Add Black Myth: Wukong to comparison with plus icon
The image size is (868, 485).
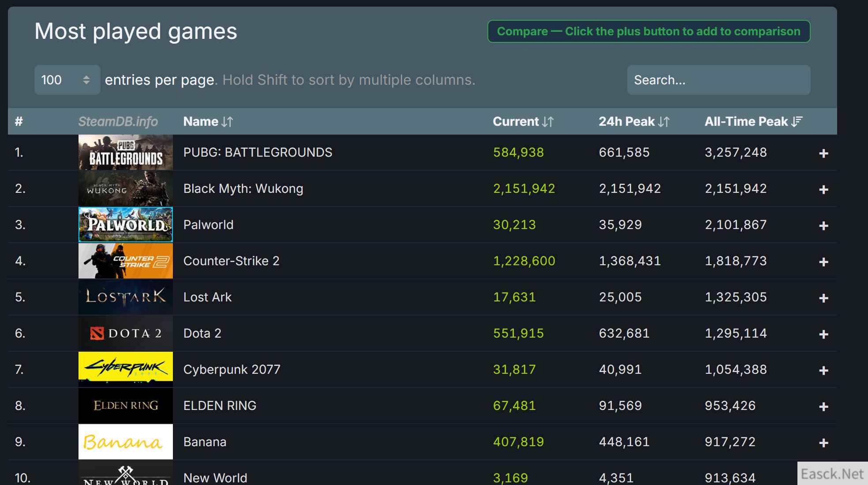[x=823, y=189]
